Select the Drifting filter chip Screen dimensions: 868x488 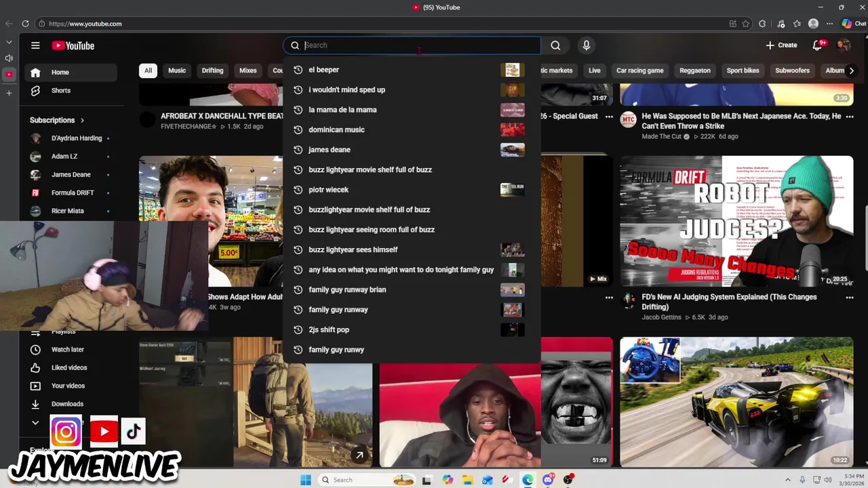point(212,70)
